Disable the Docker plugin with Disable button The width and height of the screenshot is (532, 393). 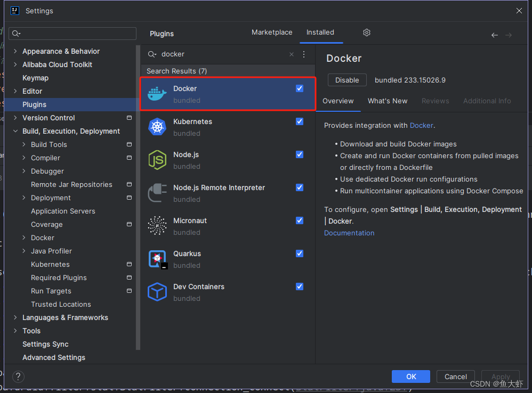[347, 80]
